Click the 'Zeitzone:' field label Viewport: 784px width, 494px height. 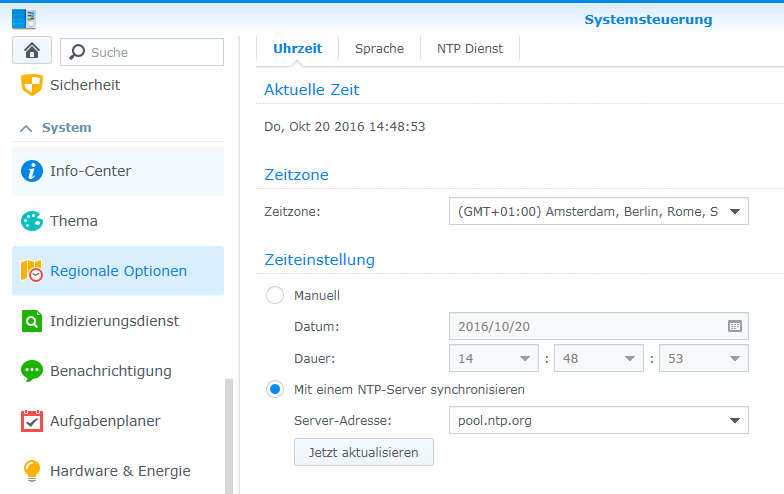[292, 212]
